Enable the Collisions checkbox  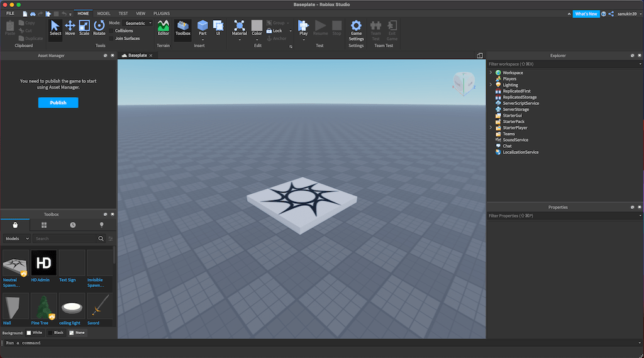pyautogui.click(x=111, y=31)
